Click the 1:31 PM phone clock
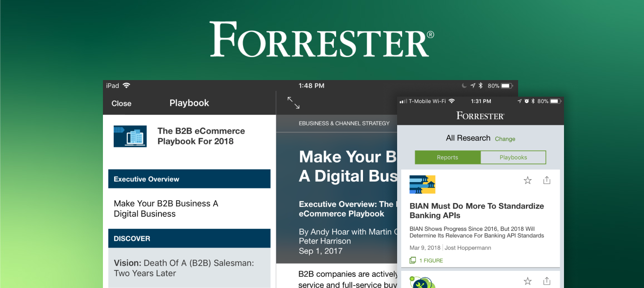Screen dimensions: 644x288 pos(481,101)
